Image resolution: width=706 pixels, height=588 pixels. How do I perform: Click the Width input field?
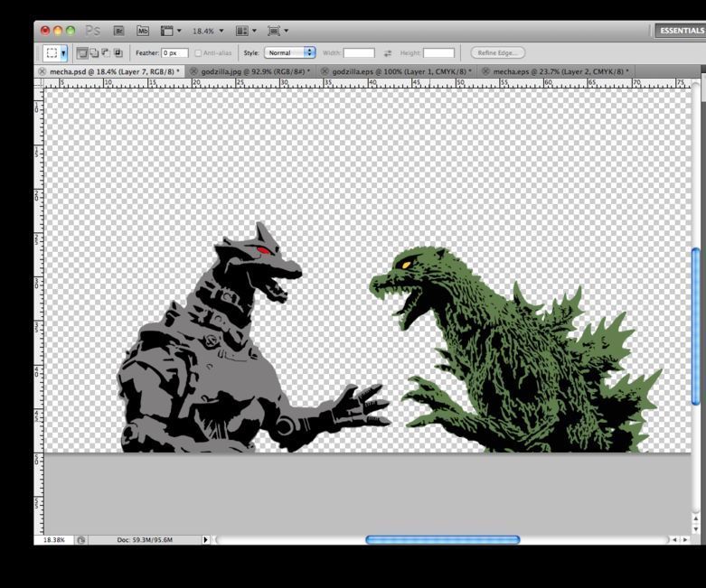pos(359,53)
